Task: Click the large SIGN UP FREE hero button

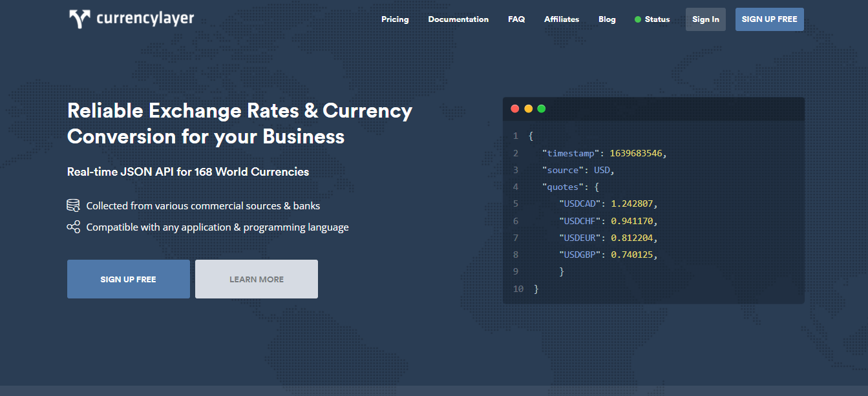Action: click(x=129, y=279)
